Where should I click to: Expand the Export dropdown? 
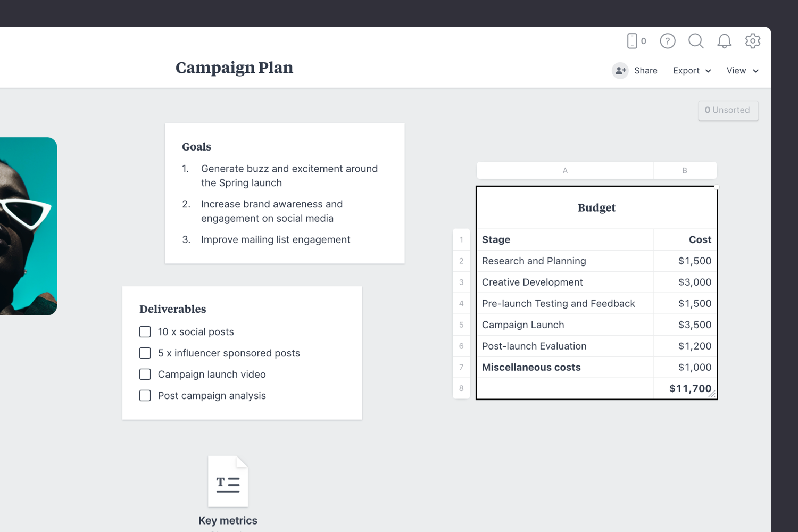pyautogui.click(x=691, y=70)
